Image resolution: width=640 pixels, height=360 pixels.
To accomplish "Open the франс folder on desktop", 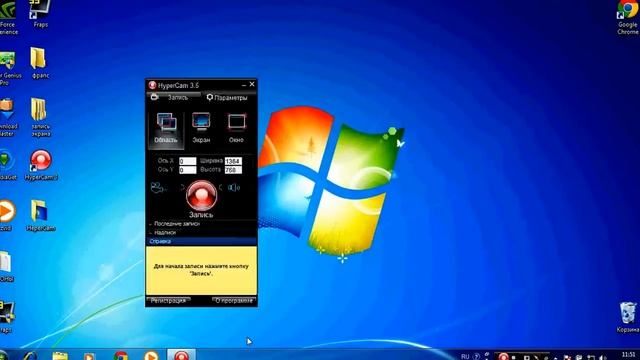I will coord(40,62).
